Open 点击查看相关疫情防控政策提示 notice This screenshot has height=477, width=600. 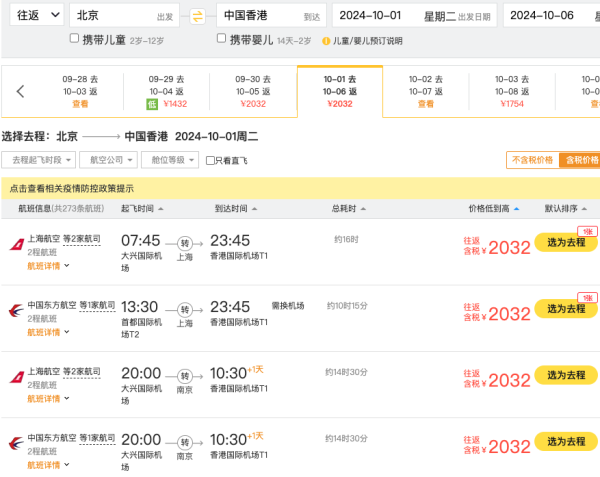[72, 188]
